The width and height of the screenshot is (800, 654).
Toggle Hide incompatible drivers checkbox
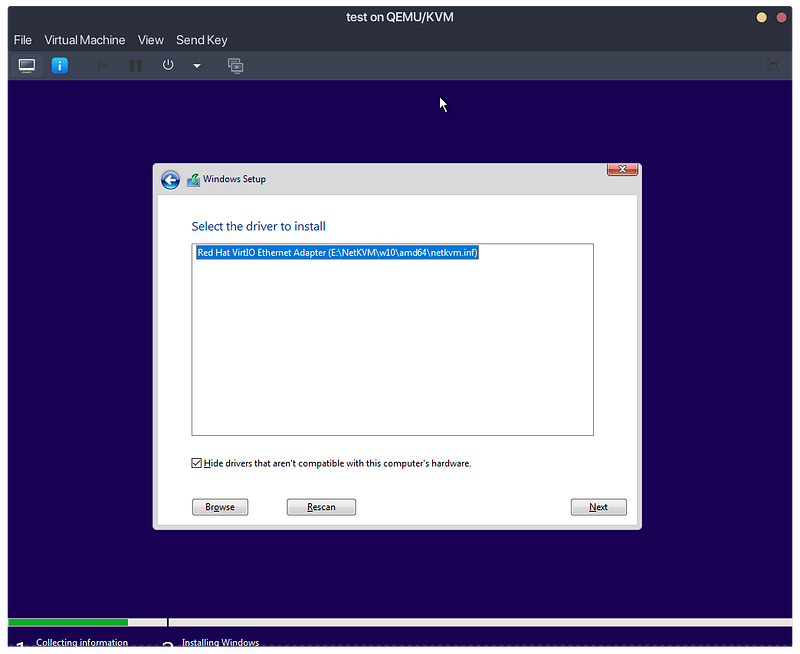point(196,463)
